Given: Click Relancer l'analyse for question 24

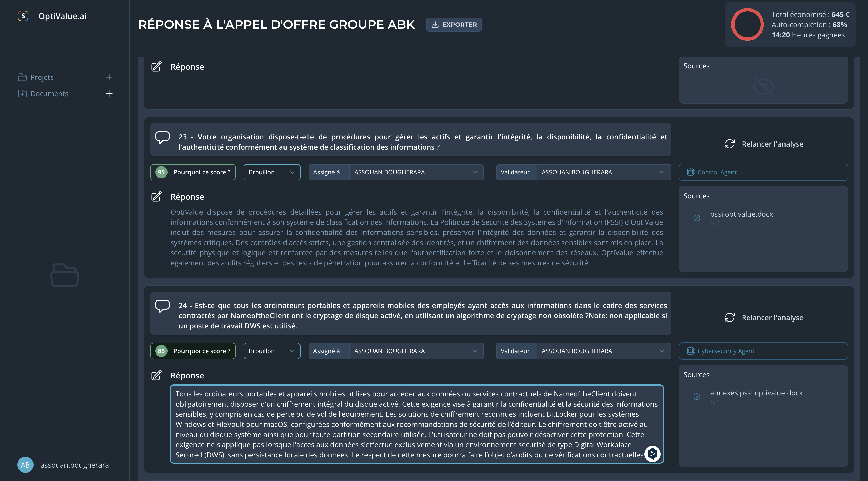Looking at the screenshot, I should click(x=763, y=317).
